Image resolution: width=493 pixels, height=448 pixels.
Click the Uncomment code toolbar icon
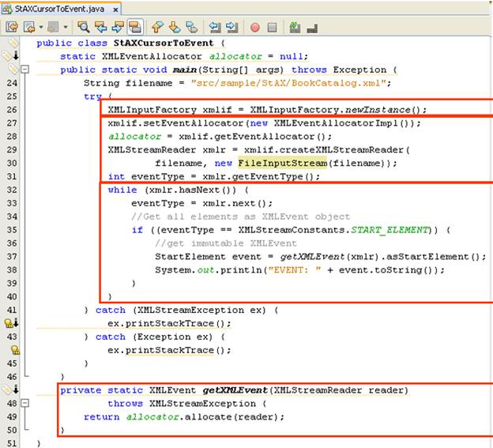(x=312, y=28)
